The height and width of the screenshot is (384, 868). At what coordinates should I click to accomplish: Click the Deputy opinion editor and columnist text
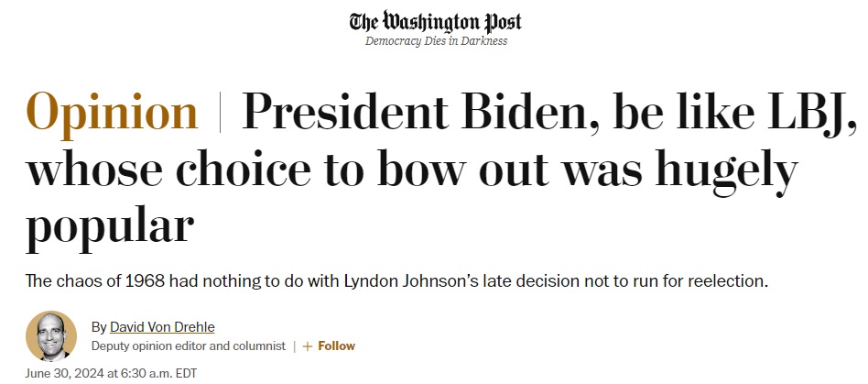[x=189, y=346]
